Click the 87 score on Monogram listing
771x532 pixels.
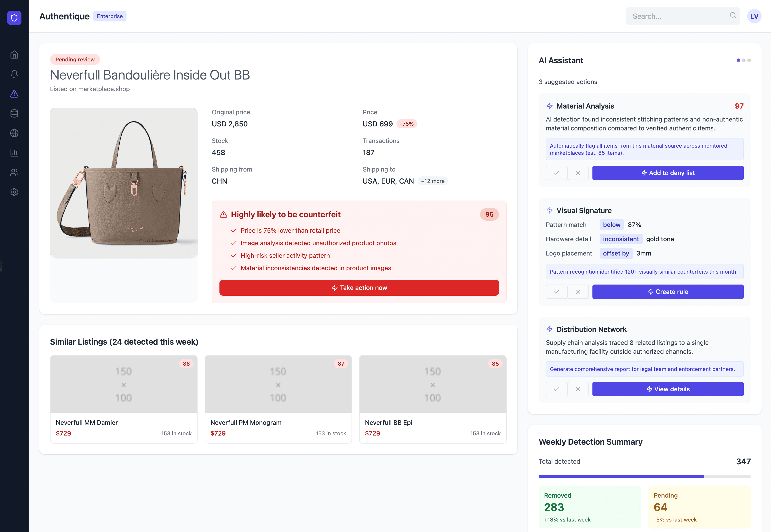pyautogui.click(x=341, y=364)
